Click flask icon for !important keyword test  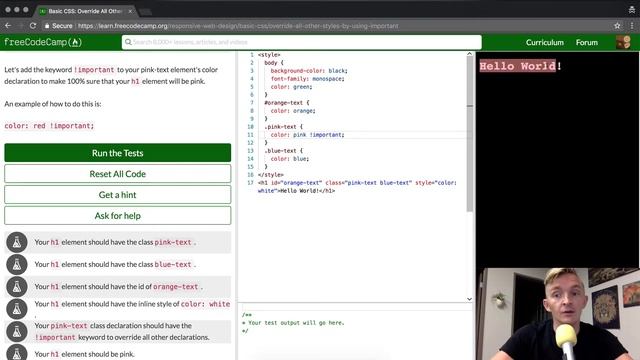(x=17, y=331)
